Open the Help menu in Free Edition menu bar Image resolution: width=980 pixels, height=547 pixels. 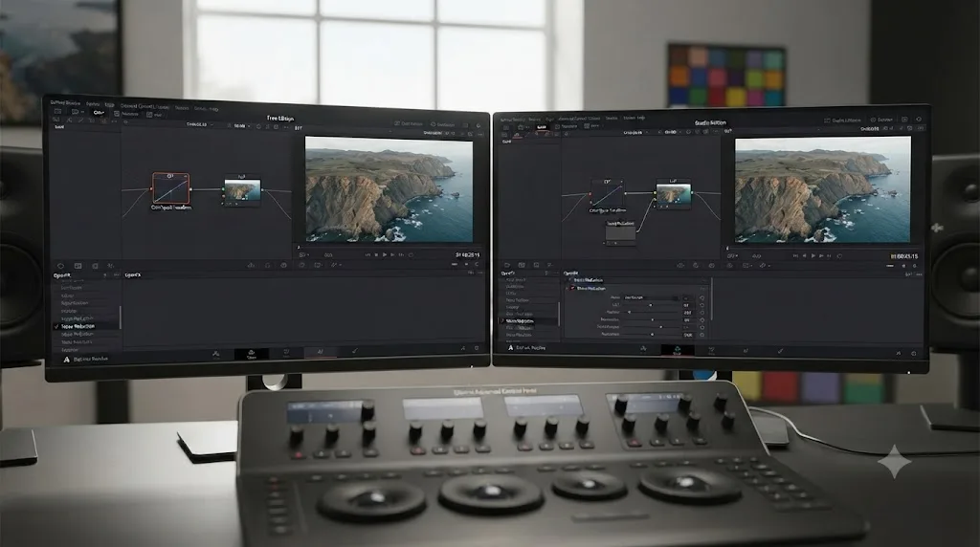tap(213, 109)
